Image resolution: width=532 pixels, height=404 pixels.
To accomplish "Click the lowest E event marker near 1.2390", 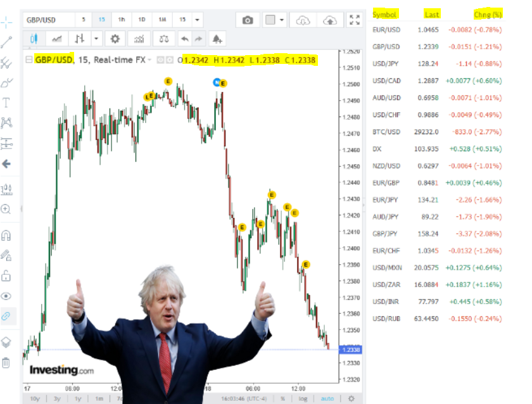I will [306, 264].
